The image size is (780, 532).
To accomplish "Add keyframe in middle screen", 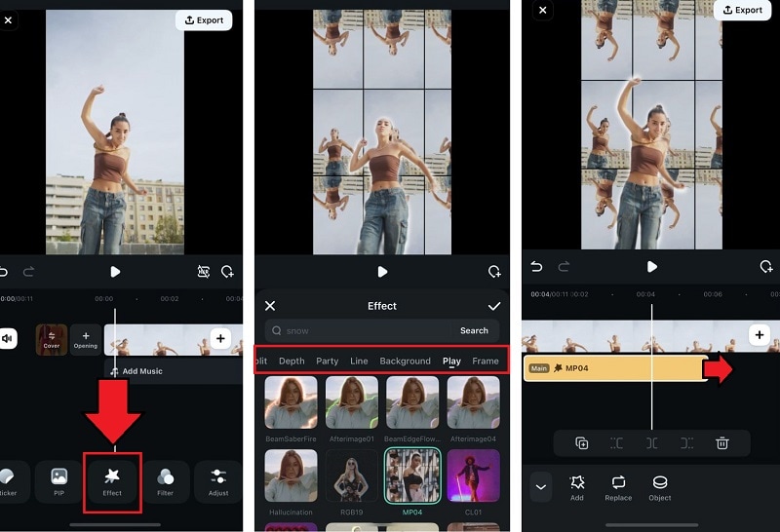I will (x=494, y=272).
